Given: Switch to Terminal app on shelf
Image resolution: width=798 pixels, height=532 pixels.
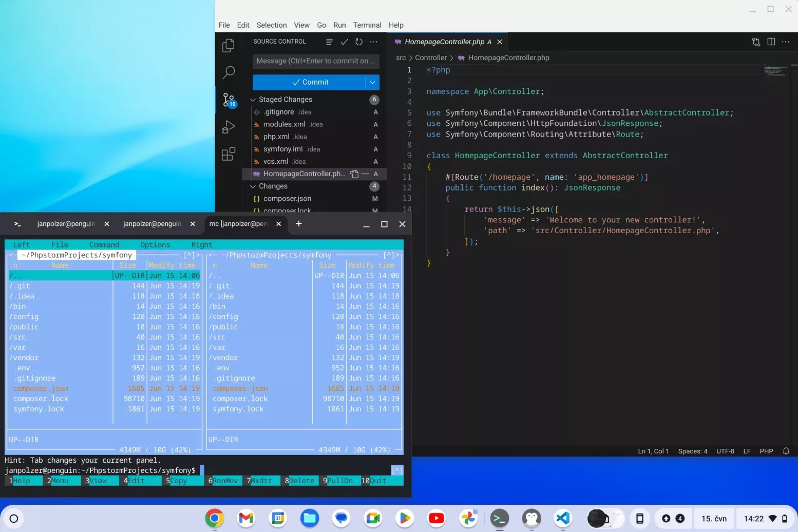Looking at the screenshot, I should click(500, 518).
